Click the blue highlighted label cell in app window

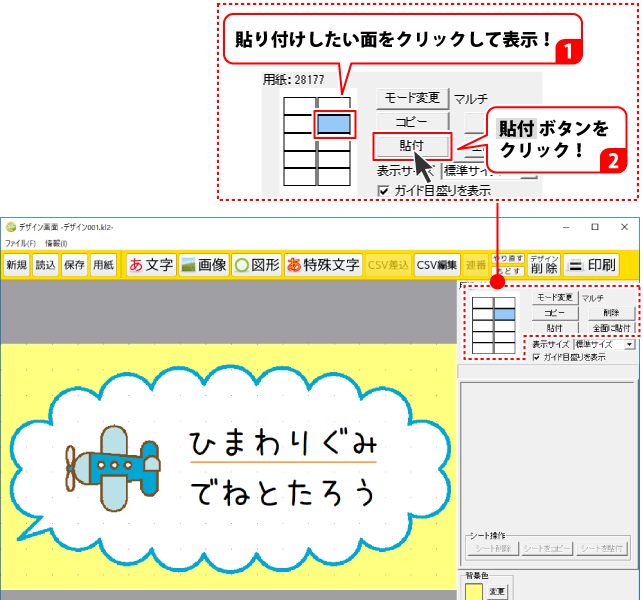[x=504, y=315]
